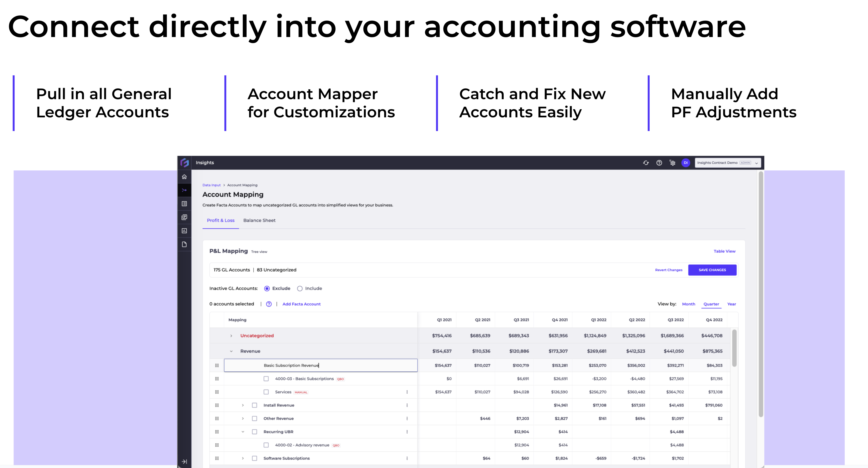Open the file page sidebar icon
Image resolution: width=868 pixels, height=468 pixels.
184,244
